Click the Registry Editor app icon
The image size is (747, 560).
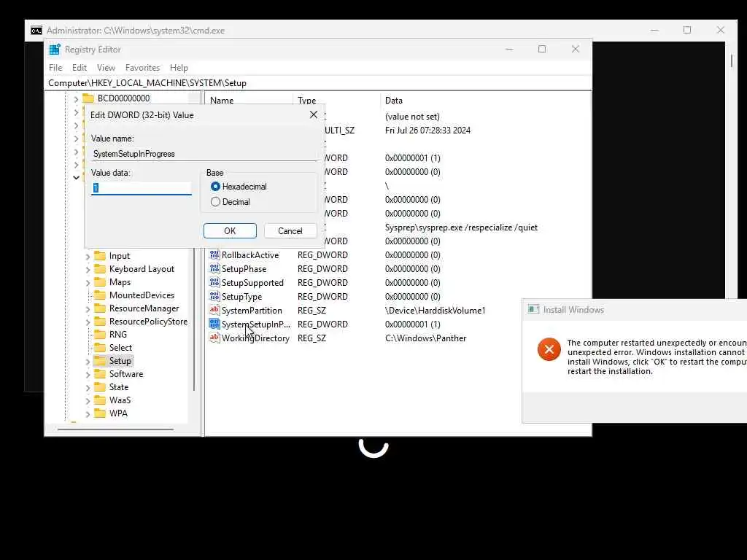pyautogui.click(x=55, y=50)
